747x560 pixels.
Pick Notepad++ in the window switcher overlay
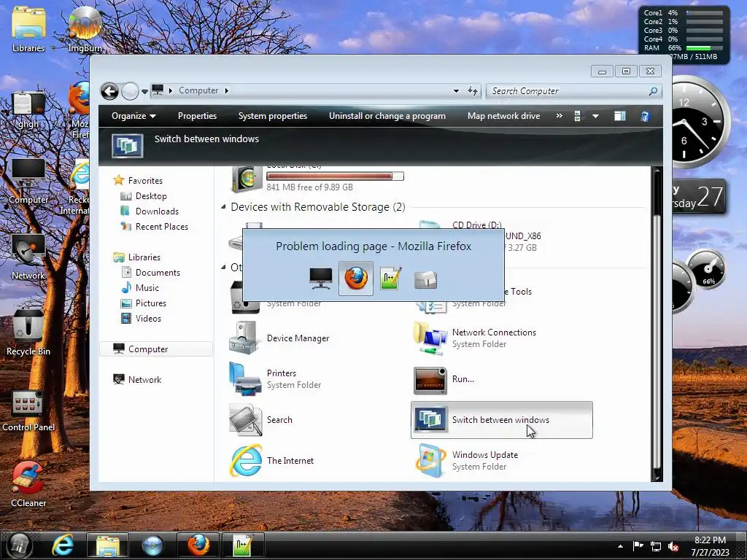[391, 279]
